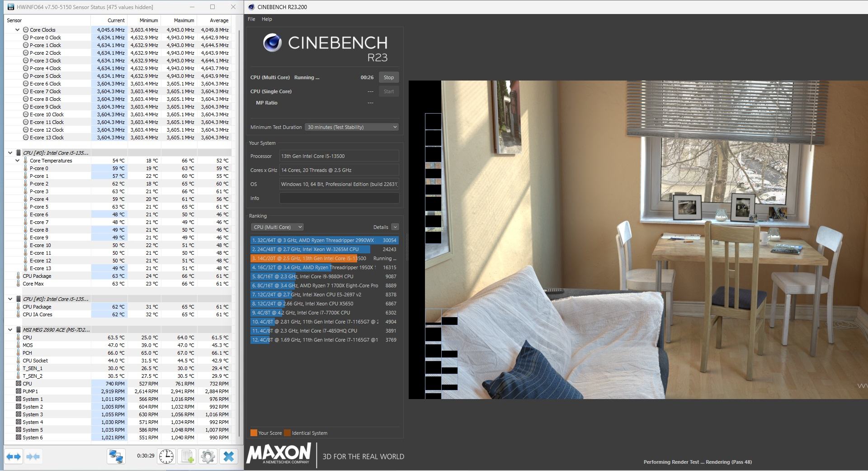Click the thermometer icon beside PCH

click(x=19, y=353)
